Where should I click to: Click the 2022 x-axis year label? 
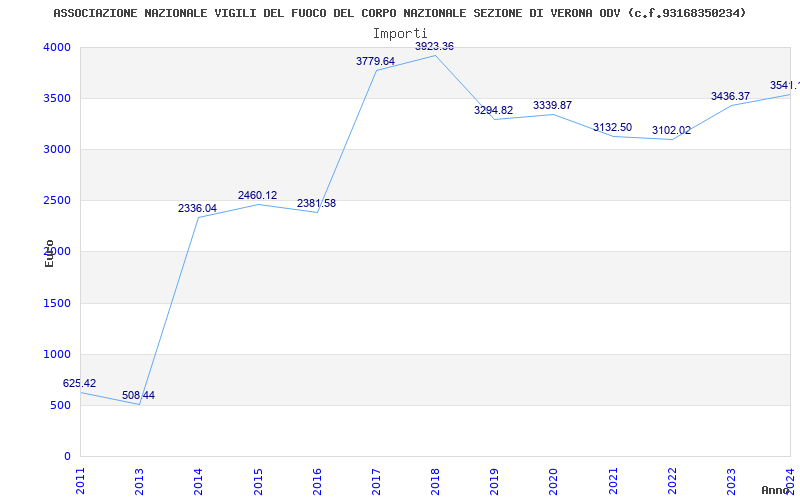tap(672, 481)
